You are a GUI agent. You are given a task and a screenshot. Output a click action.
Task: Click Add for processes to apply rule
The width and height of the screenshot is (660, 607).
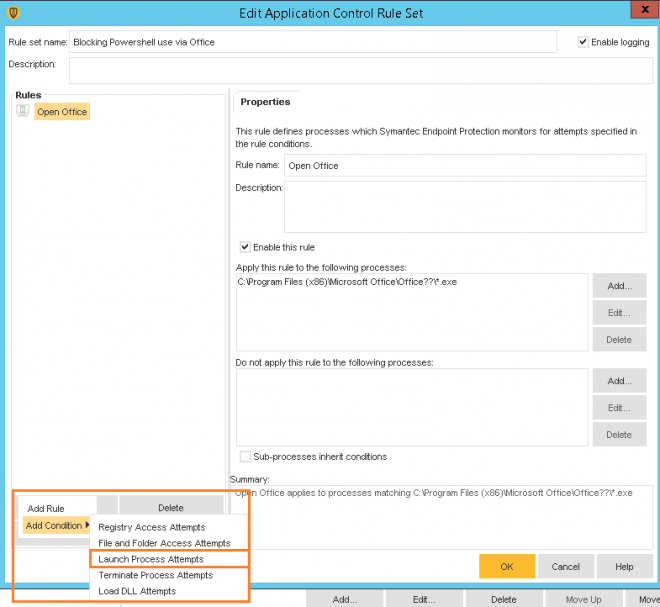point(619,287)
